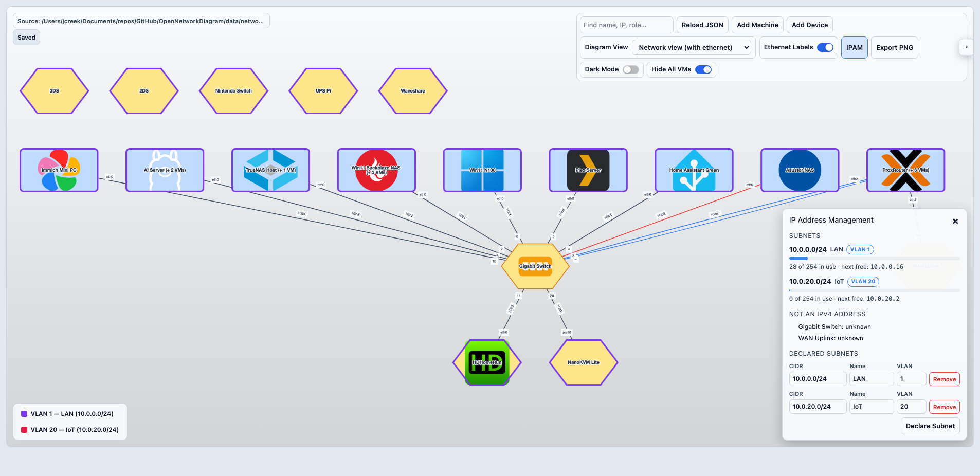The image size is (980, 476).
Task: Select the UPS Pi device node
Action: point(323,91)
